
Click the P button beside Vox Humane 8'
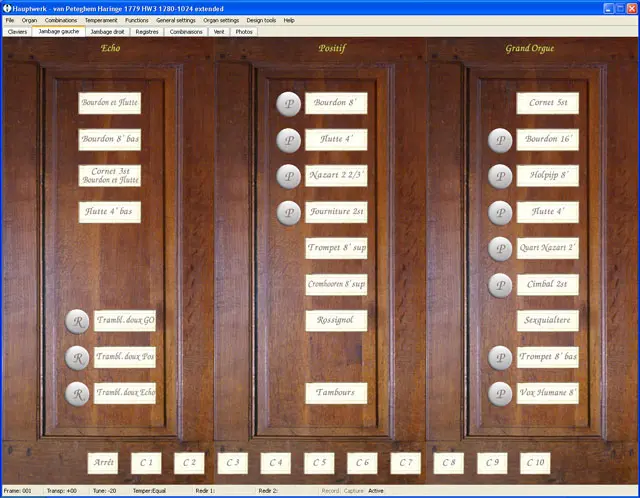(x=500, y=393)
